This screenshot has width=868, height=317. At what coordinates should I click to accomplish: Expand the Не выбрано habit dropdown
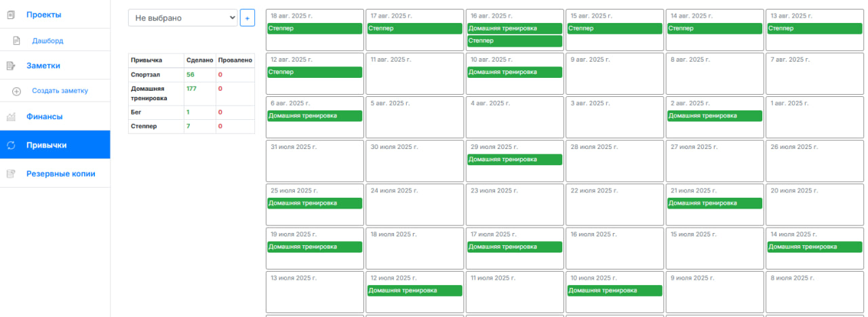(183, 18)
